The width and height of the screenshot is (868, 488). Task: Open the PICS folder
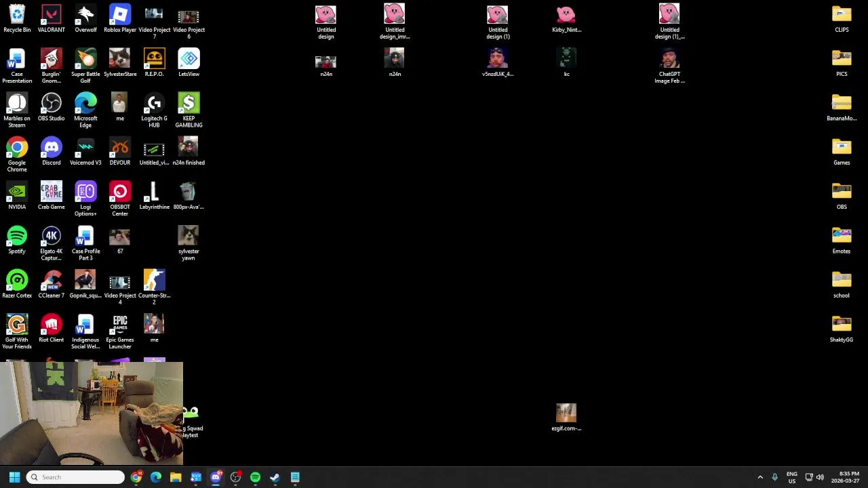coord(842,63)
